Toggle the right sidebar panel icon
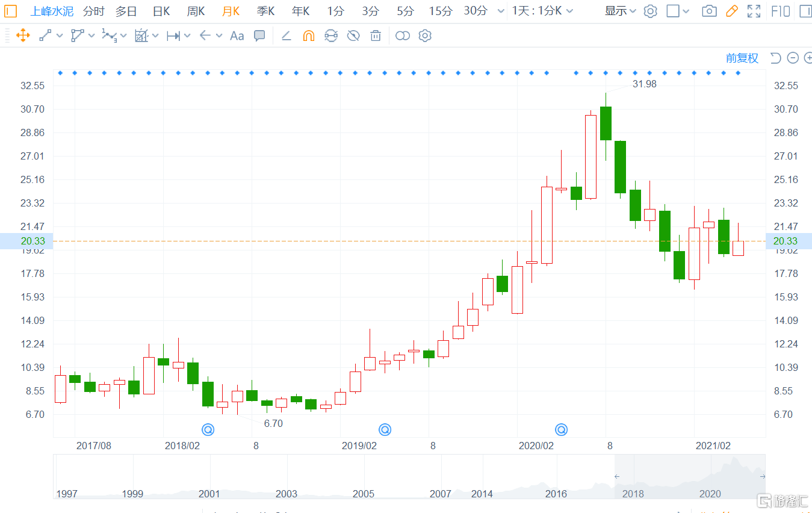The height and width of the screenshot is (513, 812). (x=805, y=11)
